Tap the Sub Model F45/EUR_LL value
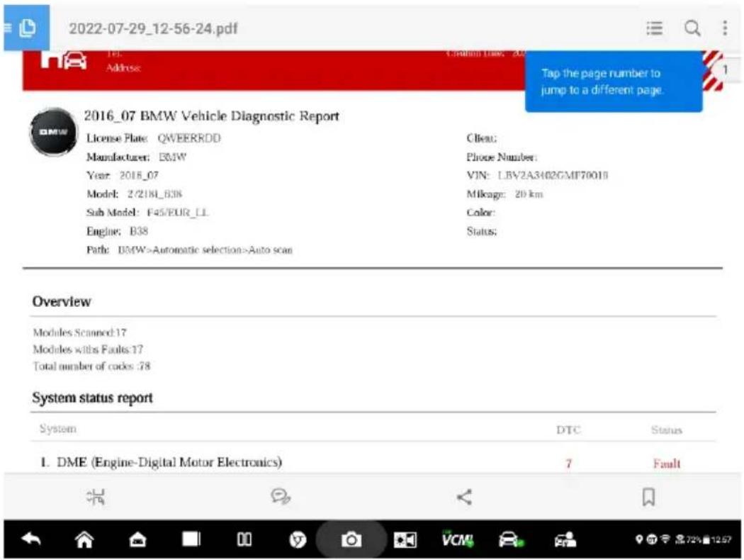Viewport: 744px width, 560px height. [x=177, y=212]
